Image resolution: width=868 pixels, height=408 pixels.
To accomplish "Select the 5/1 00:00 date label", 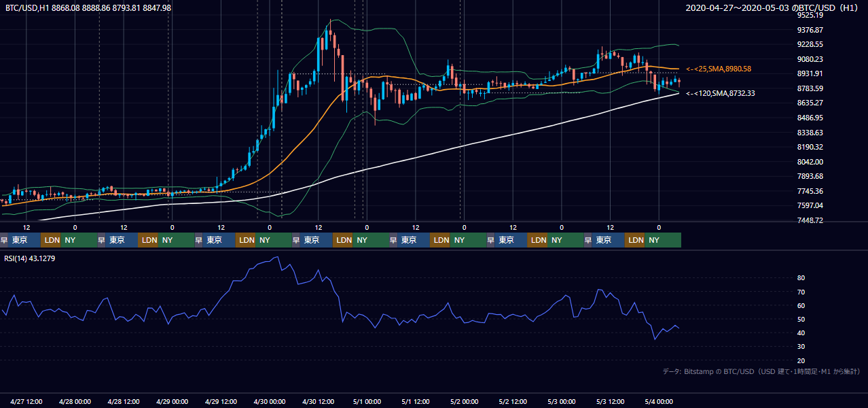I will [367, 401].
